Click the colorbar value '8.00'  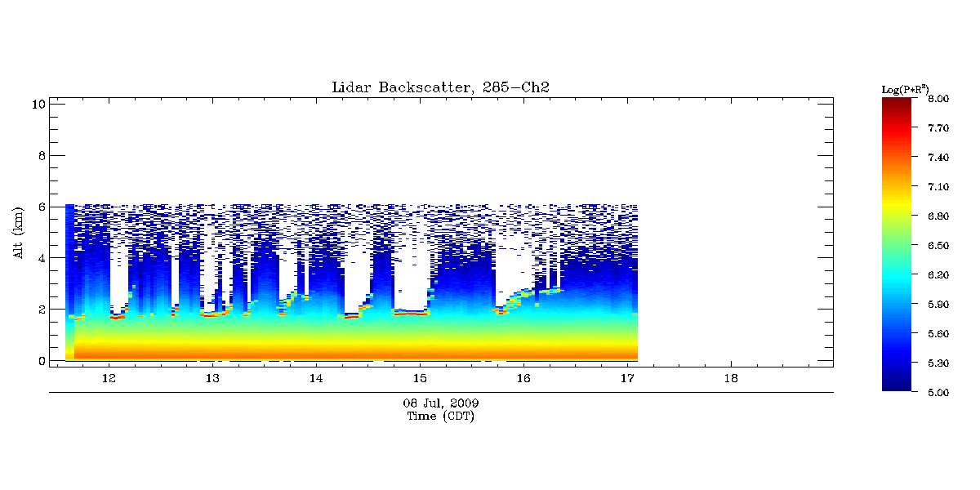[x=939, y=99]
